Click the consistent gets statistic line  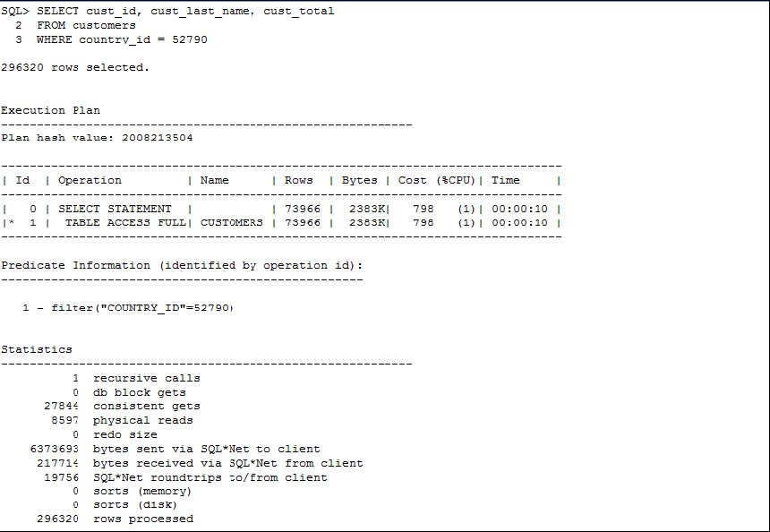pyautogui.click(x=122, y=407)
